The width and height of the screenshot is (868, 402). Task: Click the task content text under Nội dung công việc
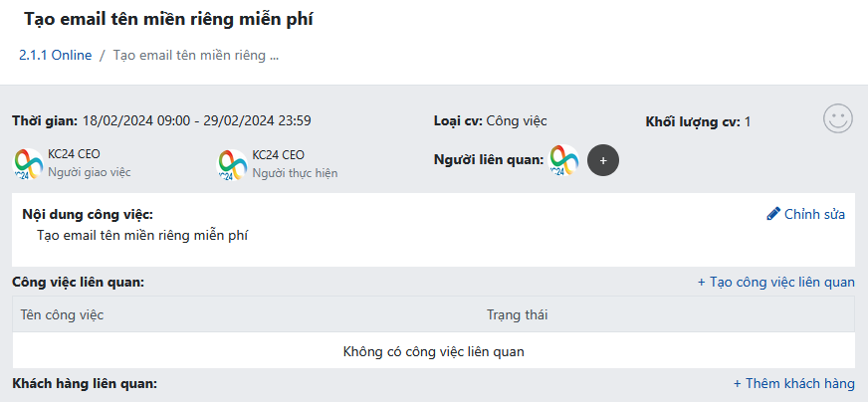coord(142,236)
